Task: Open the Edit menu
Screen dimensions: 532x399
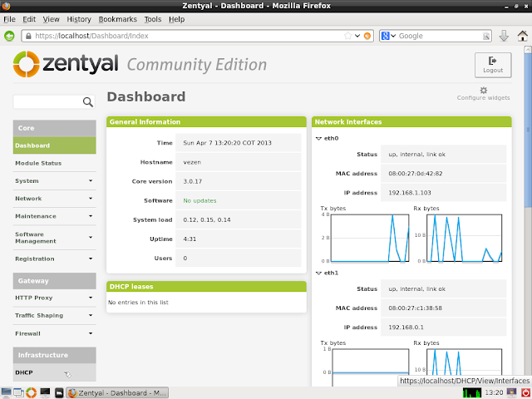Action: click(29, 19)
